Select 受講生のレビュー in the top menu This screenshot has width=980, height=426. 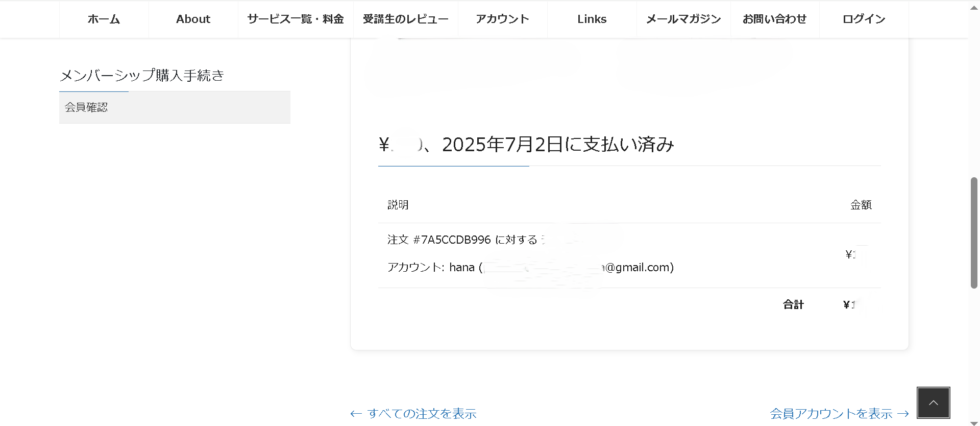405,19
